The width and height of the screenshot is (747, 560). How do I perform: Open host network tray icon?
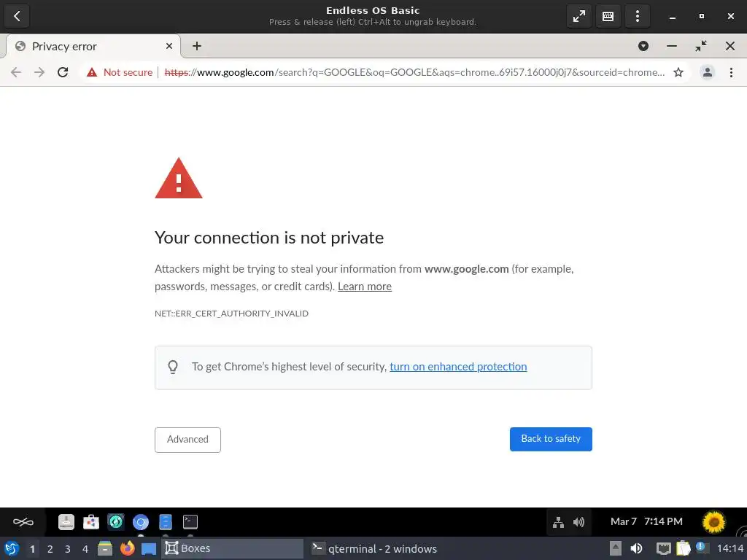(663, 549)
